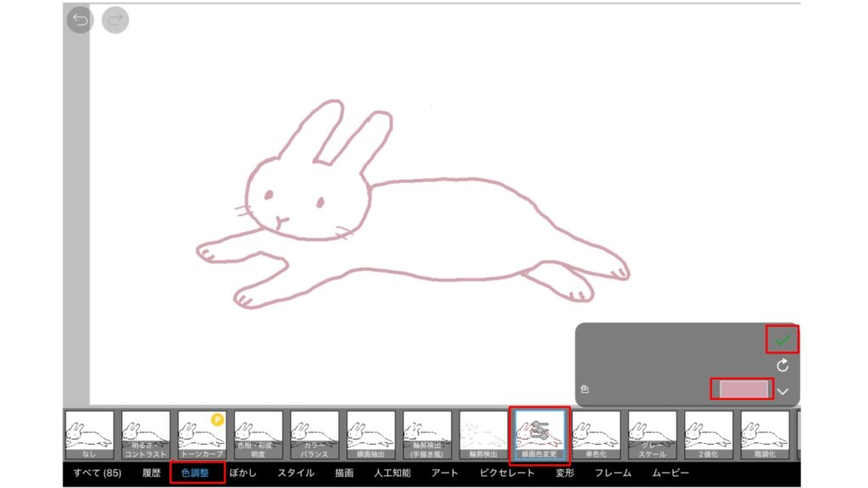Switch to the すべて (85) tab

(97, 473)
